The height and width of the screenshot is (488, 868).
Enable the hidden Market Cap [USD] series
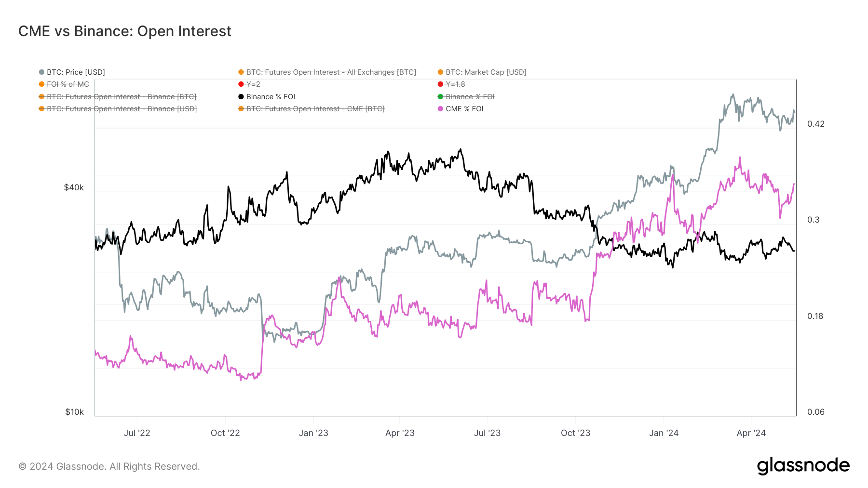pos(486,72)
